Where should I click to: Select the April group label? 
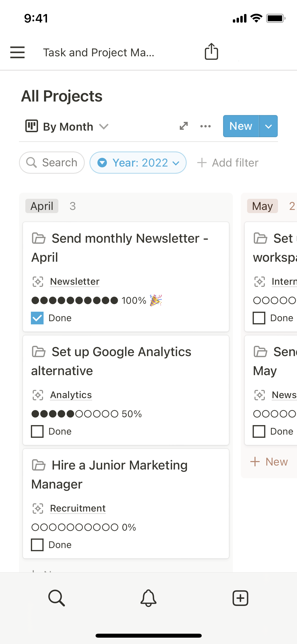point(42,206)
